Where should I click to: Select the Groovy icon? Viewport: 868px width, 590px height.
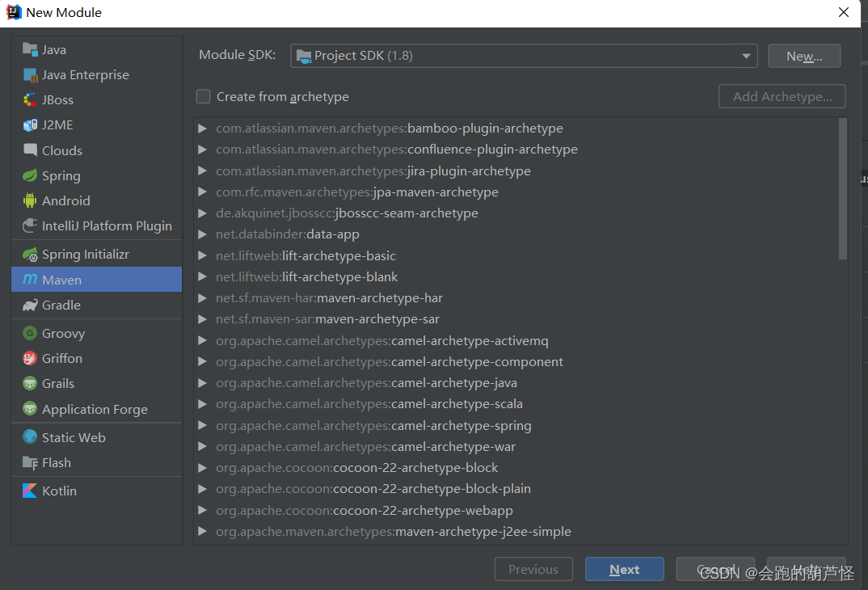(30, 333)
